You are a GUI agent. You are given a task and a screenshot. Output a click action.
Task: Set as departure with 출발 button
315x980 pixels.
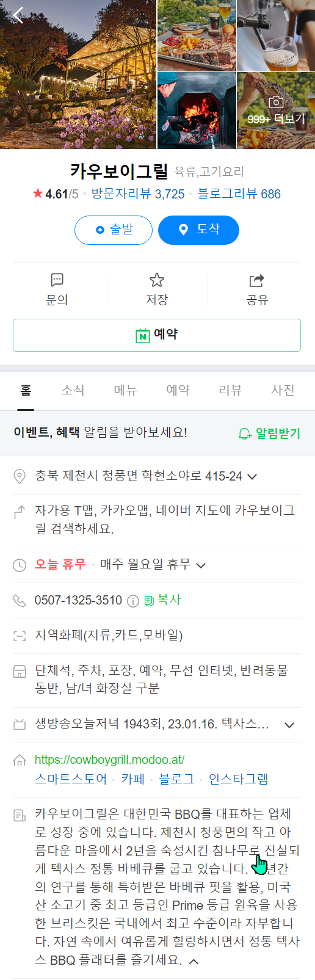114,230
